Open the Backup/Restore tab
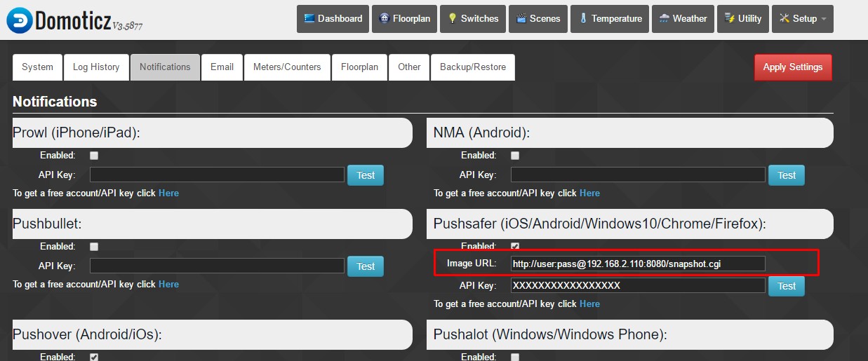 [x=473, y=67]
